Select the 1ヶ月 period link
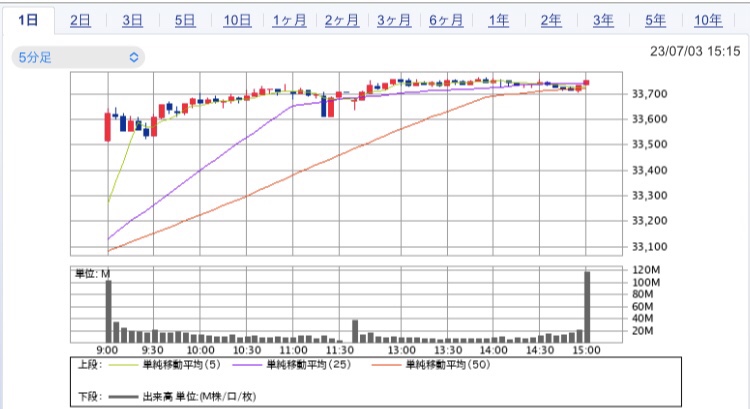Image resolution: width=750 pixels, height=409 pixels. 289,21
